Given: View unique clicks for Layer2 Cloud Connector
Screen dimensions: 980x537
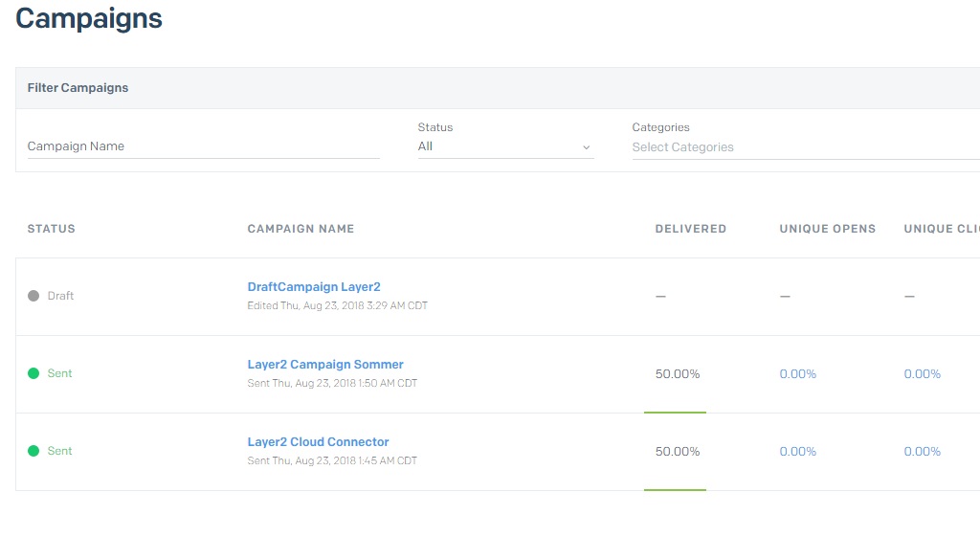Looking at the screenshot, I should pos(922,452).
